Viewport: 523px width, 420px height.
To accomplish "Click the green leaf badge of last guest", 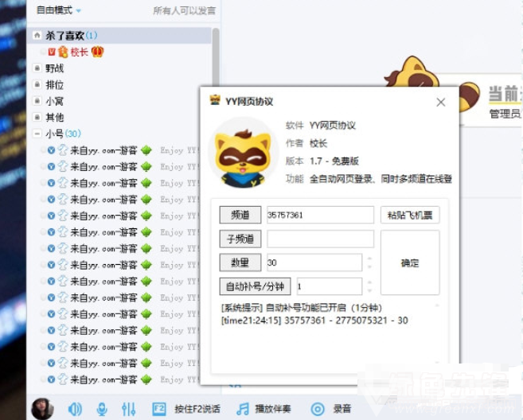I will [x=146, y=379].
